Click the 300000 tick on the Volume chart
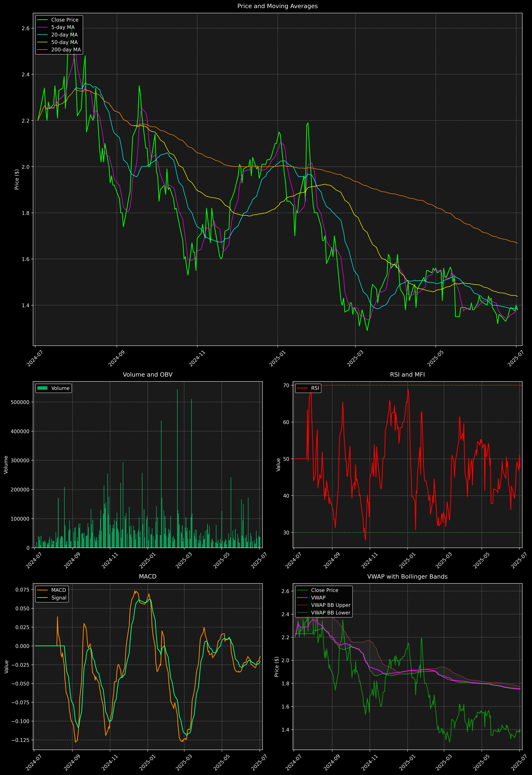The width and height of the screenshot is (532, 775). pyautogui.click(x=20, y=461)
